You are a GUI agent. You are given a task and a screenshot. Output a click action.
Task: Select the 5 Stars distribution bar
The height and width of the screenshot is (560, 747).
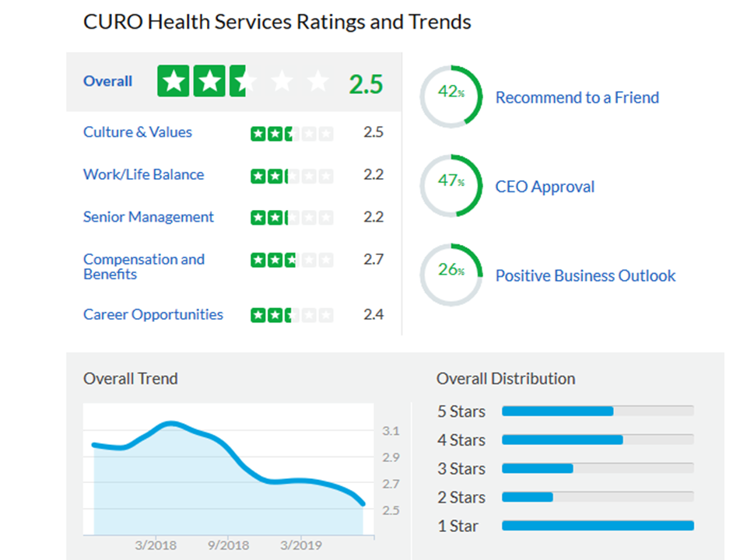[x=598, y=411]
